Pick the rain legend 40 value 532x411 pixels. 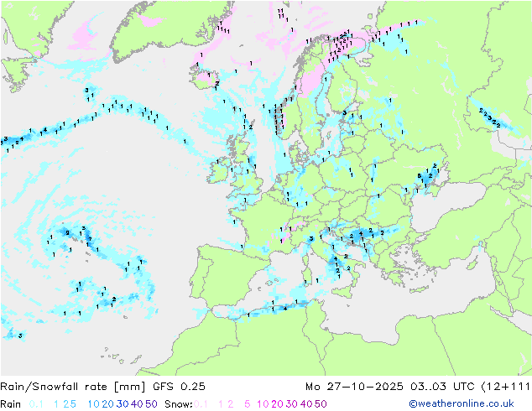point(137,404)
